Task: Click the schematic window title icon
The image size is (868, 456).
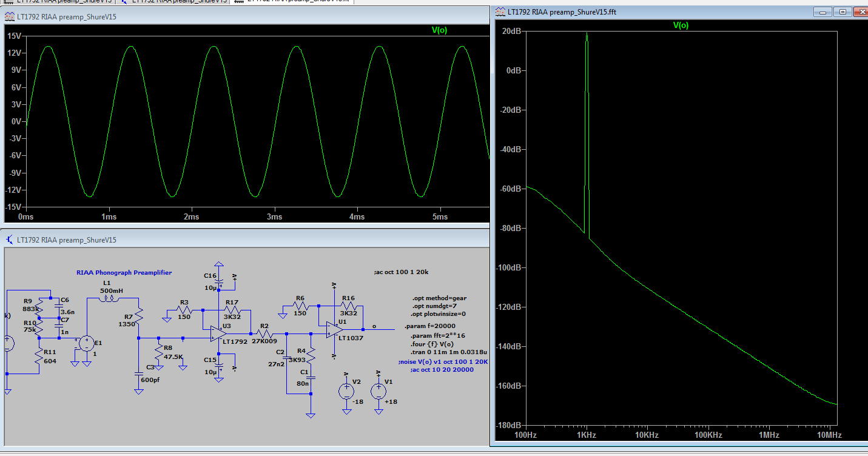Action: [10, 240]
